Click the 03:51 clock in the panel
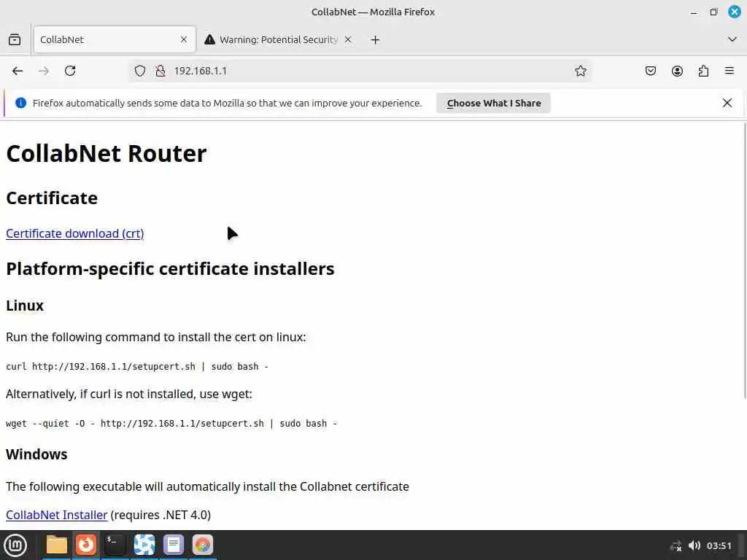The width and height of the screenshot is (747, 560). click(x=719, y=546)
